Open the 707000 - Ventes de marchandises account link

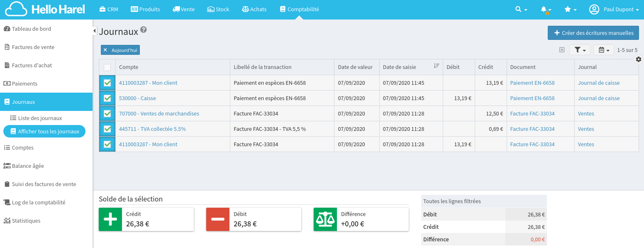pos(159,114)
